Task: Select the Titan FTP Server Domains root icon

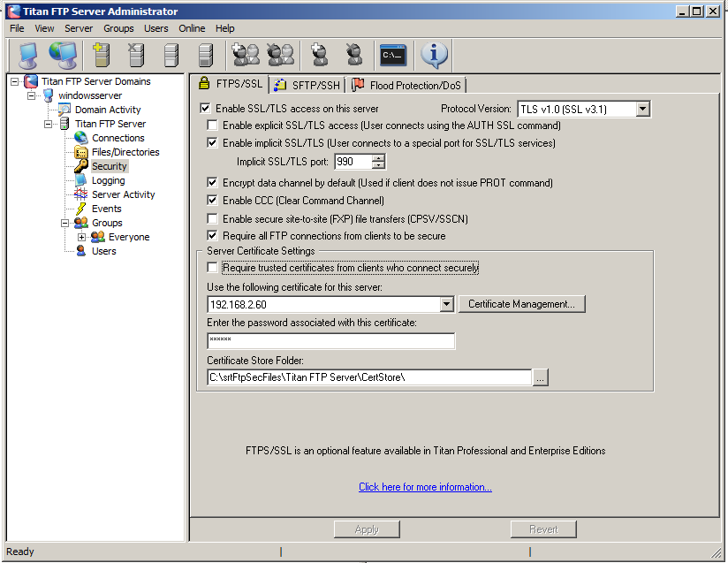Action: click(31, 81)
